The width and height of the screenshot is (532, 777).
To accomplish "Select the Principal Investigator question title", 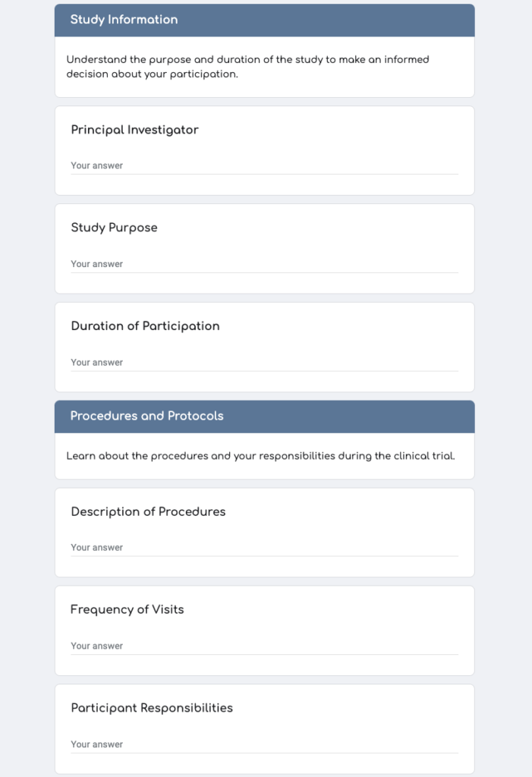I will [134, 130].
